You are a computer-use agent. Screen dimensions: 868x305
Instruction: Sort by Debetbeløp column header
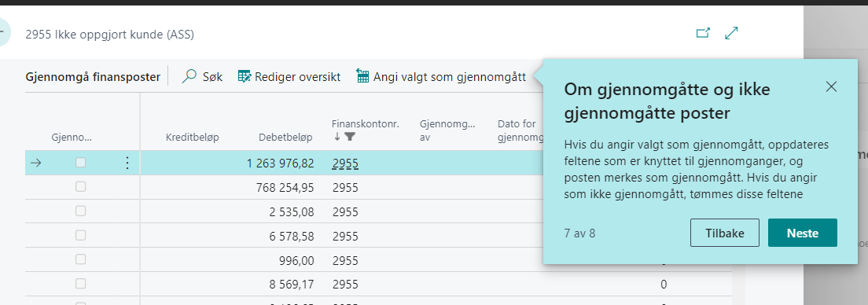tap(285, 138)
